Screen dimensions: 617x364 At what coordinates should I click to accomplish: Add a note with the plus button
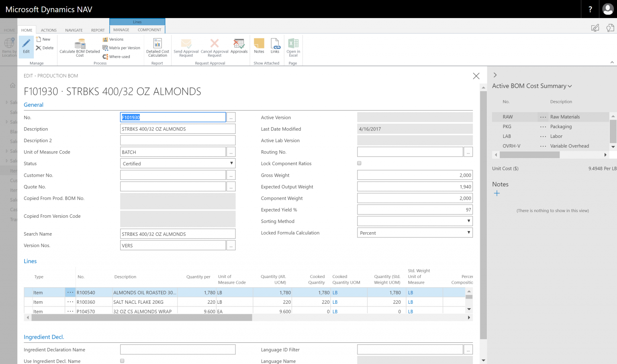pos(497,193)
